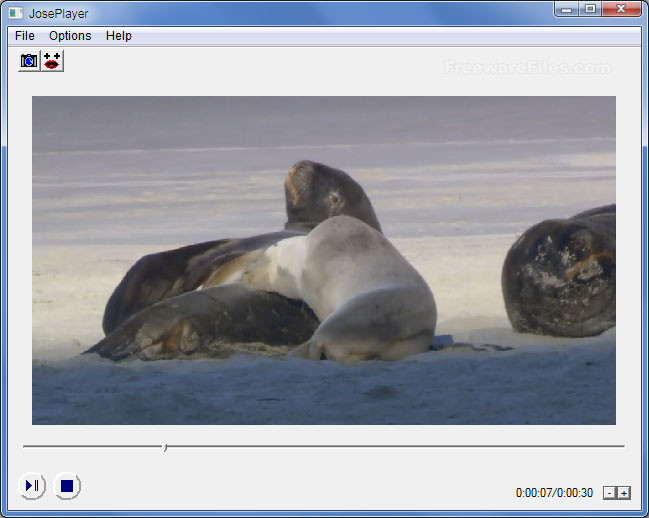Close the JosePlayer window
The height and width of the screenshot is (518, 649).
click(x=621, y=9)
